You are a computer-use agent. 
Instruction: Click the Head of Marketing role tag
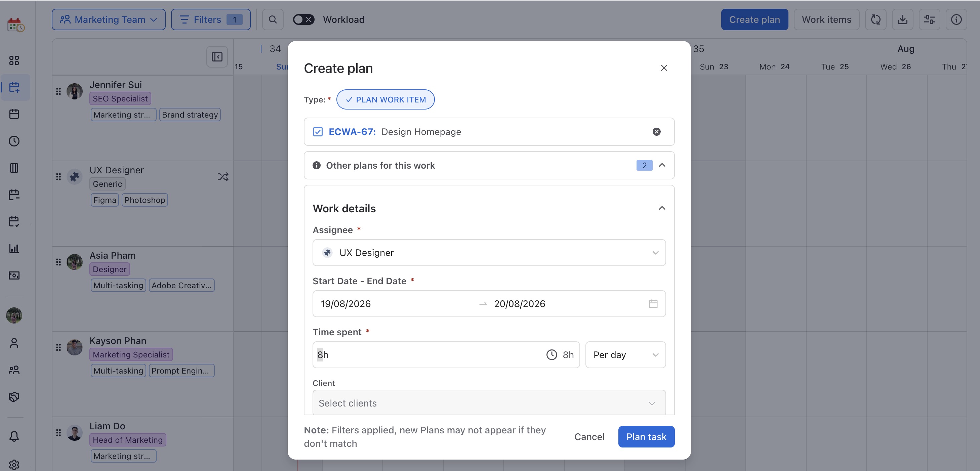tap(128, 440)
